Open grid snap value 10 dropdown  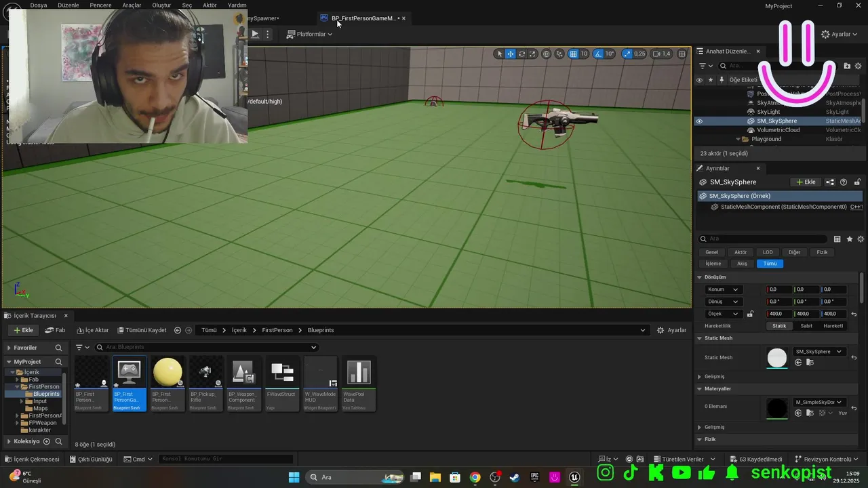pos(584,54)
